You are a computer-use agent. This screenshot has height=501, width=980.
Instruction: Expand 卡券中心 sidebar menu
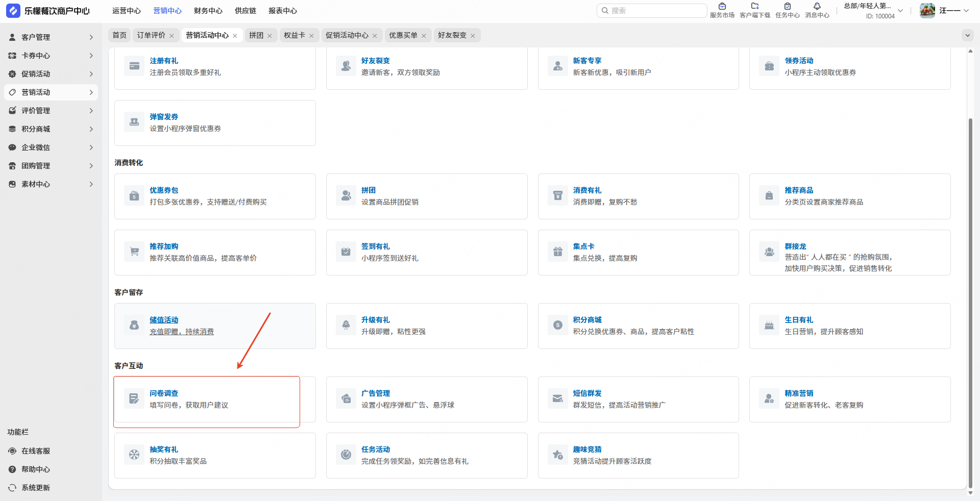coord(51,56)
